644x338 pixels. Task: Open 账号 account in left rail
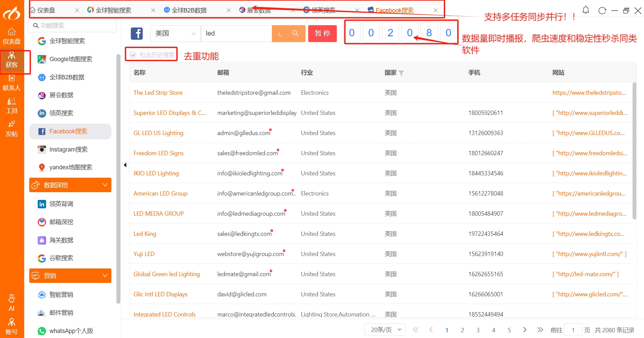(x=12, y=327)
